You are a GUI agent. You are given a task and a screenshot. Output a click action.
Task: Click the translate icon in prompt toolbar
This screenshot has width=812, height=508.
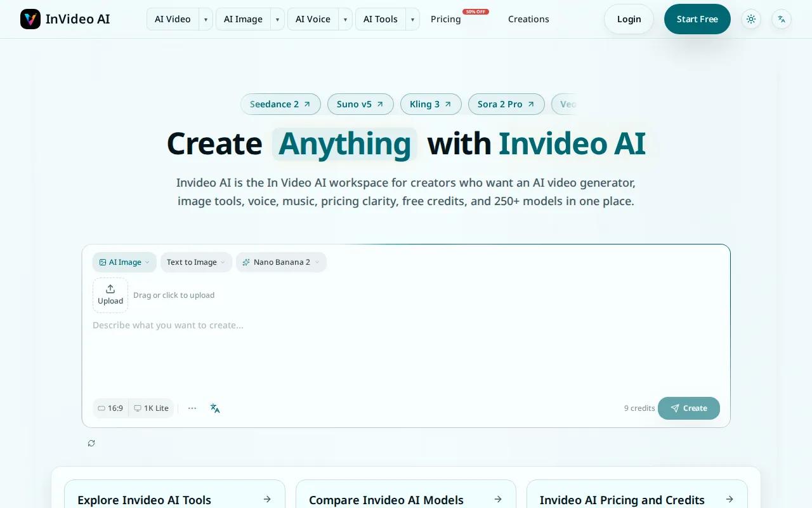(x=215, y=408)
